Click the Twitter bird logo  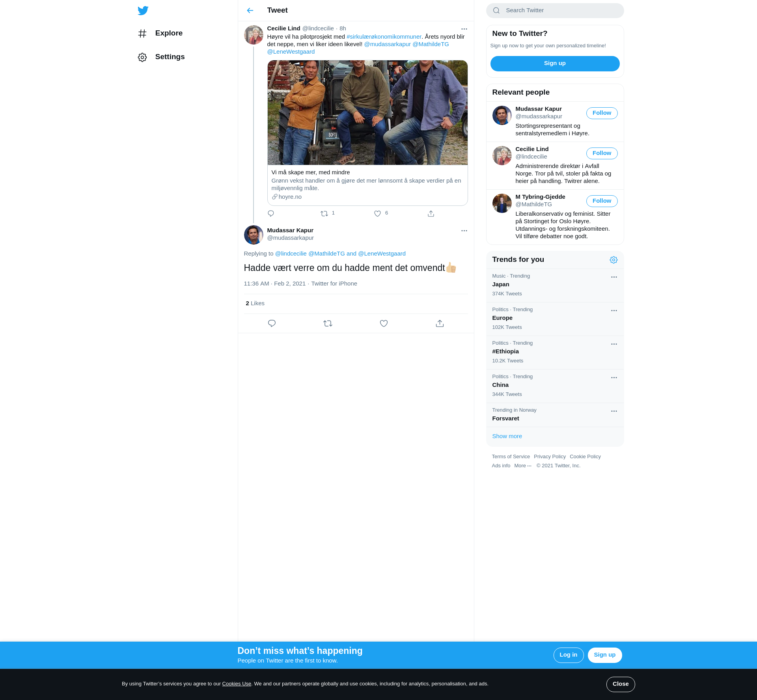(143, 11)
